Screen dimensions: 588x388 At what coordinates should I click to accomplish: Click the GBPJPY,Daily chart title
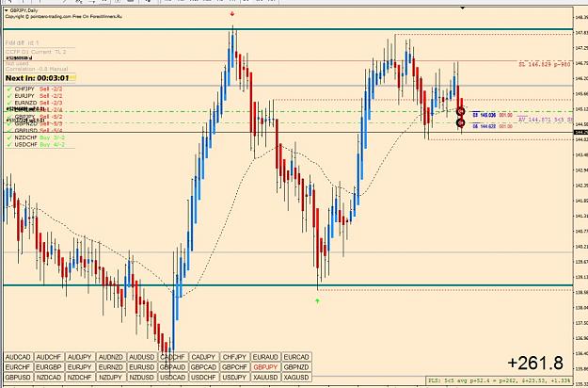24,10
